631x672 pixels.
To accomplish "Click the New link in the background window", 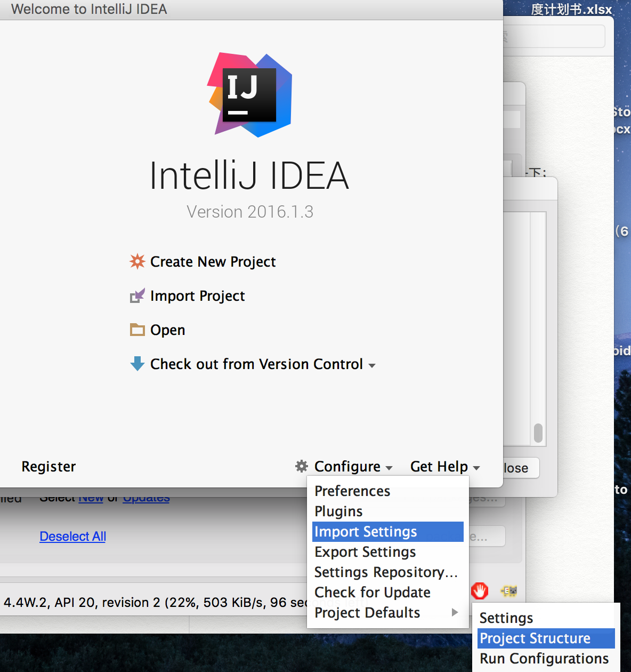I will coord(91,499).
